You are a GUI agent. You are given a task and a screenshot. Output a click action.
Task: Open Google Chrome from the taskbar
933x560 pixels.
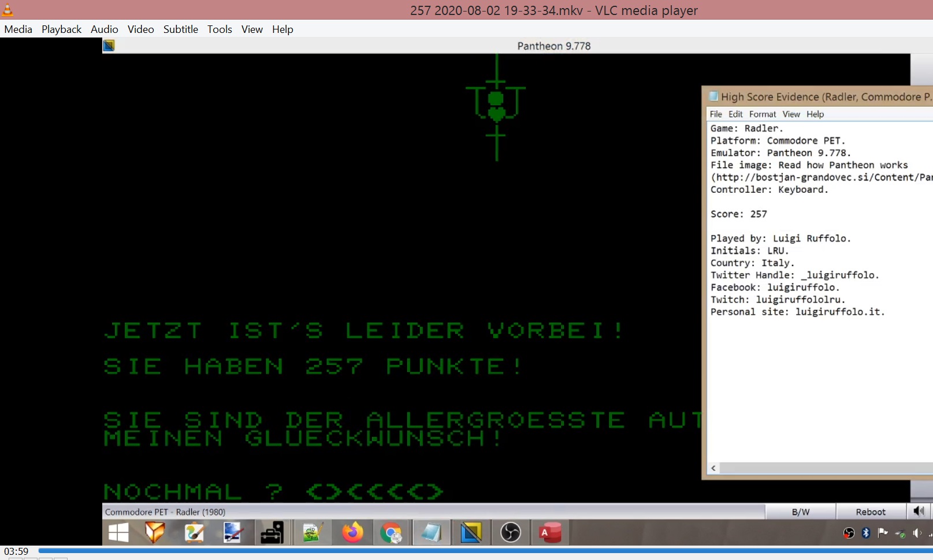[391, 532]
